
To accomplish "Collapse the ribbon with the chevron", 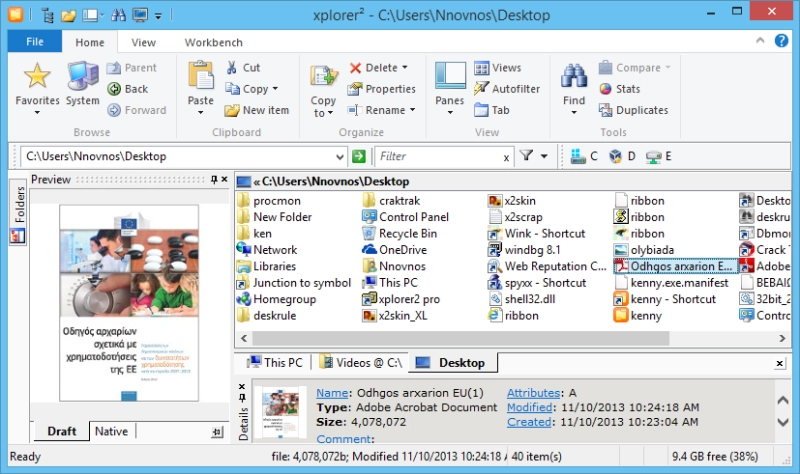I will pos(760,40).
